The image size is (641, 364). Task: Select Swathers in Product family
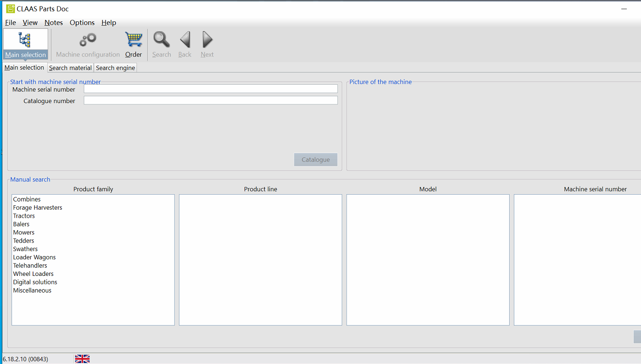click(93, 249)
